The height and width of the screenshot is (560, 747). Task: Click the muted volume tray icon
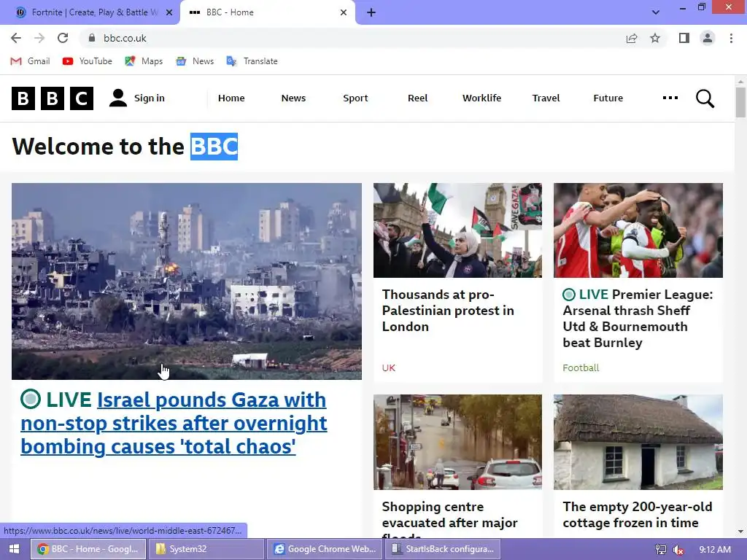(x=678, y=550)
